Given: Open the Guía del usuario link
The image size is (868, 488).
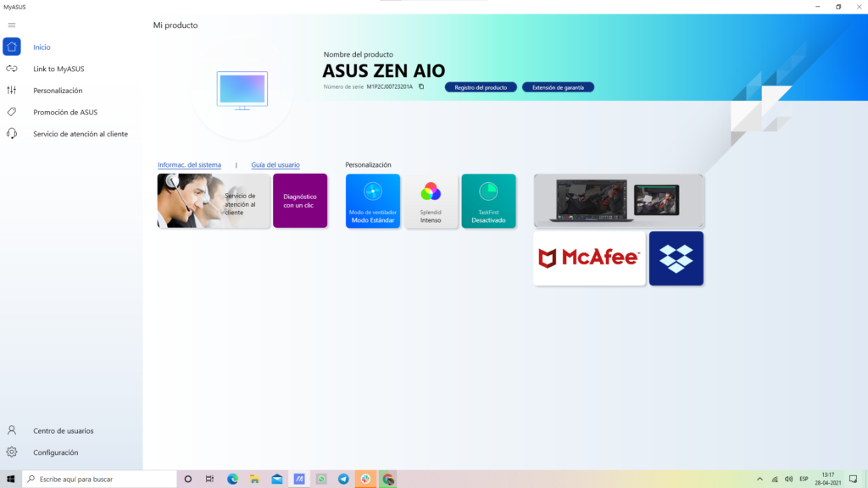Looking at the screenshot, I should tap(275, 164).
